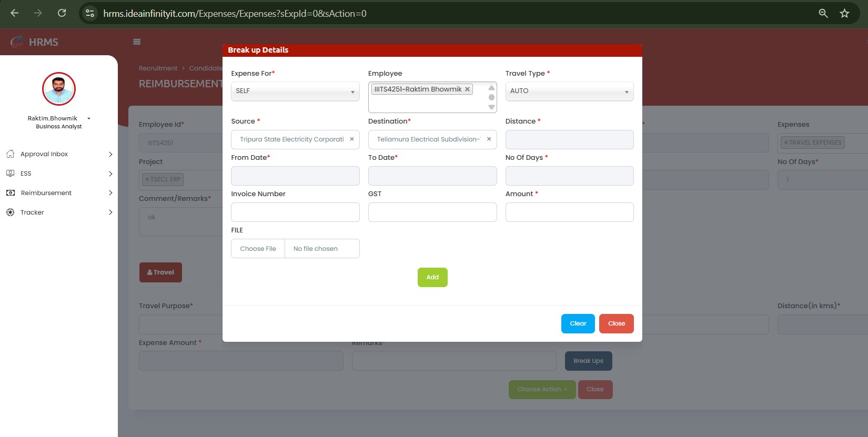Click the No Of Days field in dialog
The image size is (868, 437).
[x=569, y=176]
